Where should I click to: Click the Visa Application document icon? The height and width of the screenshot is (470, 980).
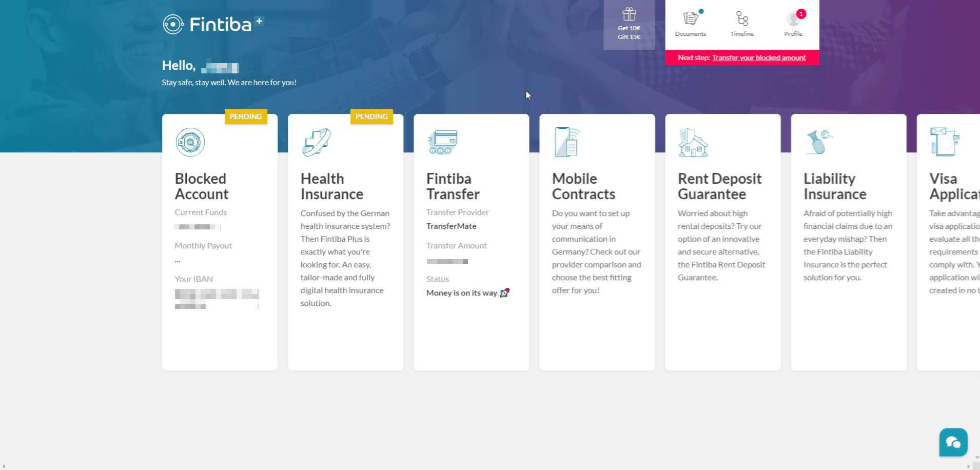[x=945, y=142]
